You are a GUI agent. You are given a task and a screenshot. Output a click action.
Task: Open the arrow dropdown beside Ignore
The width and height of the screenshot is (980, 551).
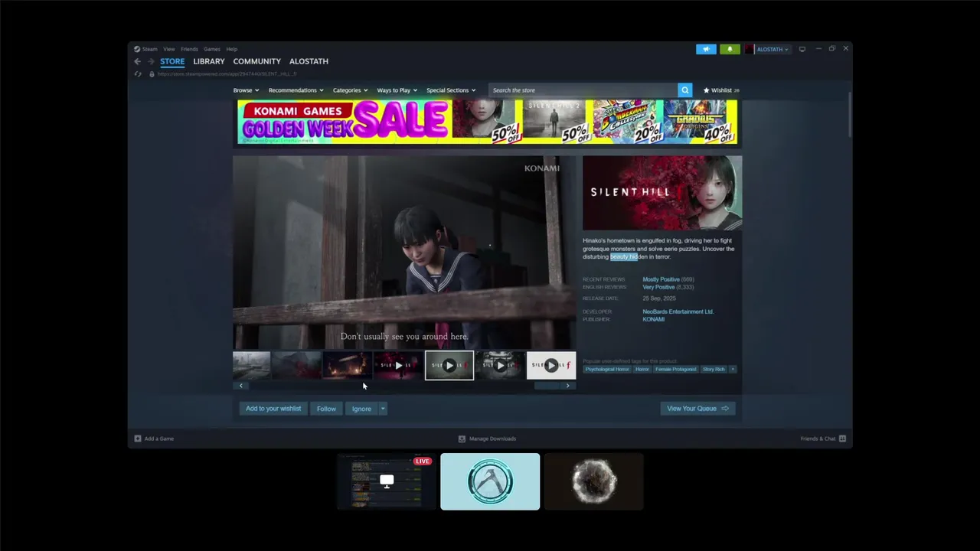(x=383, y=409)
